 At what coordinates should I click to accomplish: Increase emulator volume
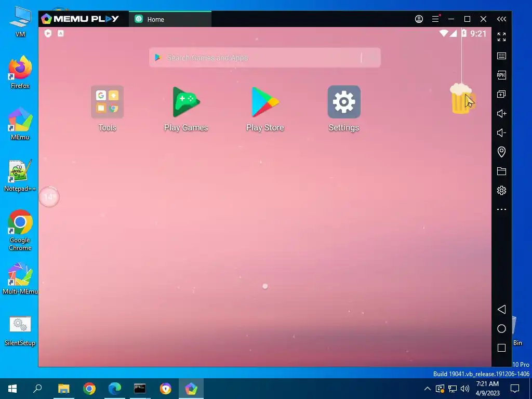point(501,113)
